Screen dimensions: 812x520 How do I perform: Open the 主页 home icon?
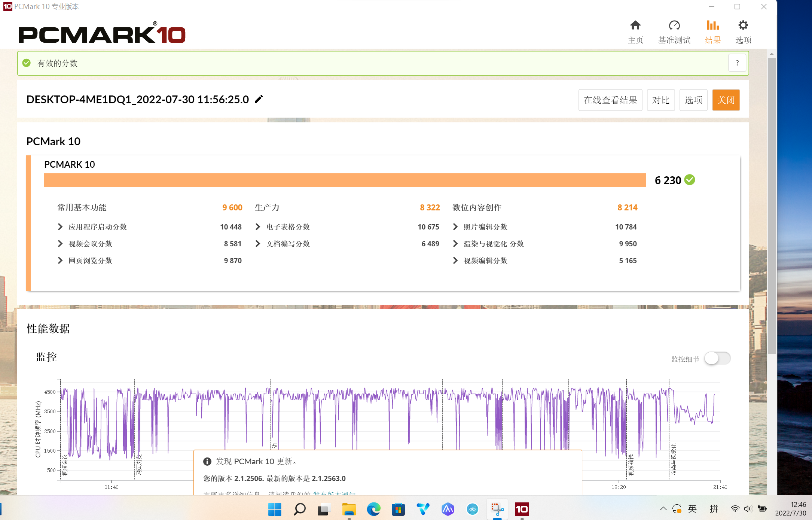tap(635, 32)
